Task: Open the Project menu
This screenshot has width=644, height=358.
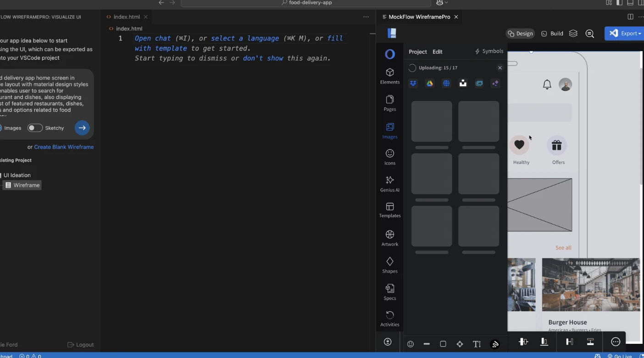Action: point(417,51)
